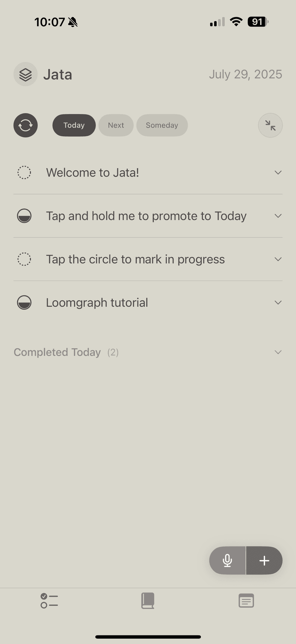The image size is (296, 644).
Task: Expand the promote to Today task chevron
Action: [x=278, y=216]
